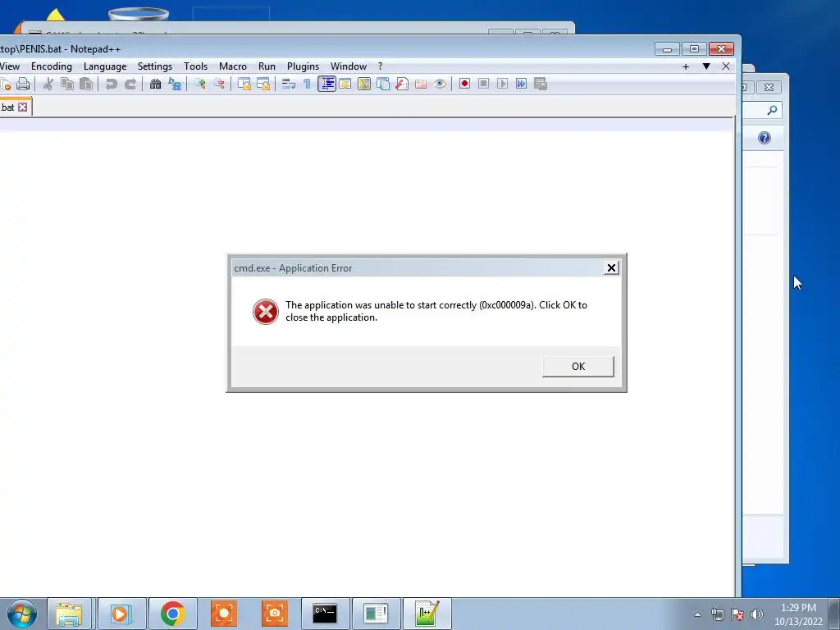Open the Document Map icon

point(363,84)
